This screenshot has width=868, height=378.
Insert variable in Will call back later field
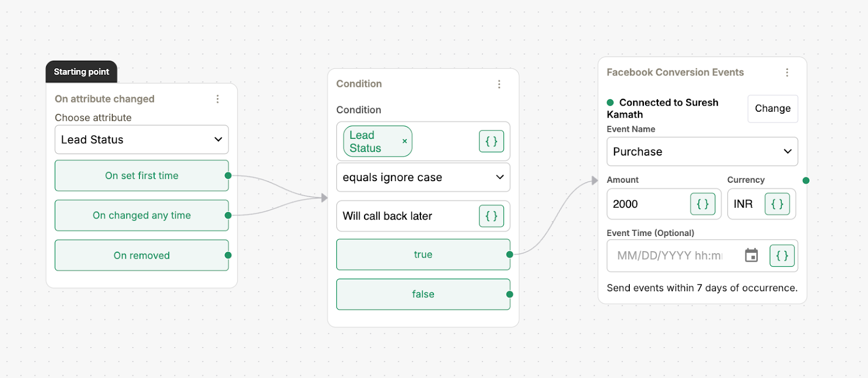[491, 216]
